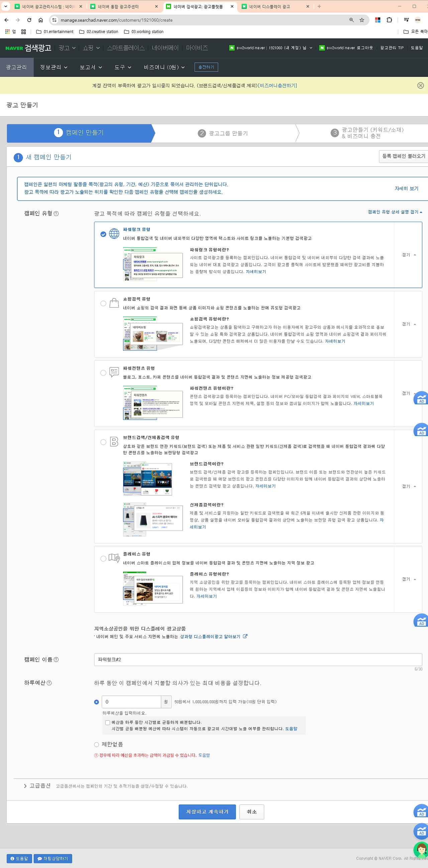Image resolution: width=428 pixels, height=868 pixels.
Task: Select the 제한없음 budget radio button
Action: pos(96,745)
